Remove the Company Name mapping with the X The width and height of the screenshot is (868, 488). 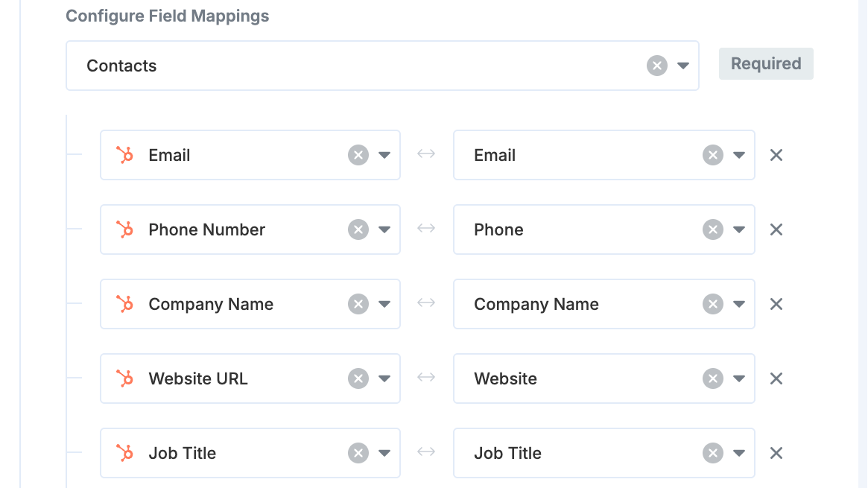click(776, 304)
